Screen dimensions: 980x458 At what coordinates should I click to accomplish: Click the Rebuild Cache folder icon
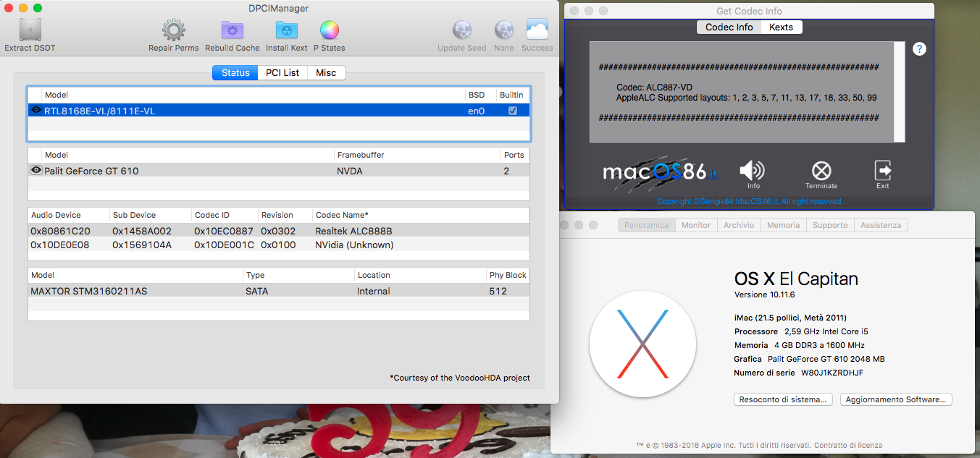coord(233,30)
